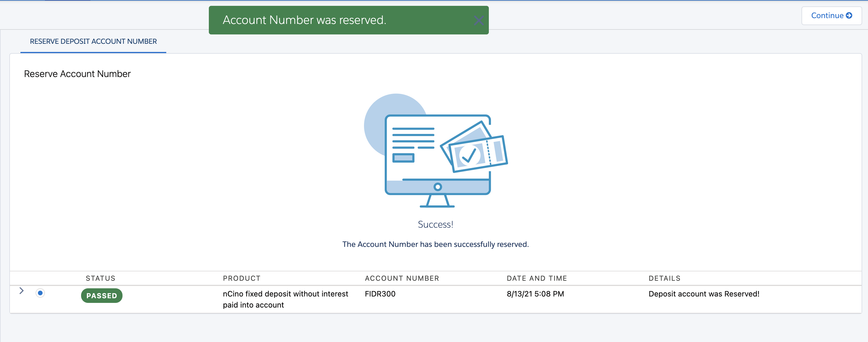Viewport: 868px width, 342px height.
Task: Click the green PASSED status badge
Action: [x=101, y=295]
